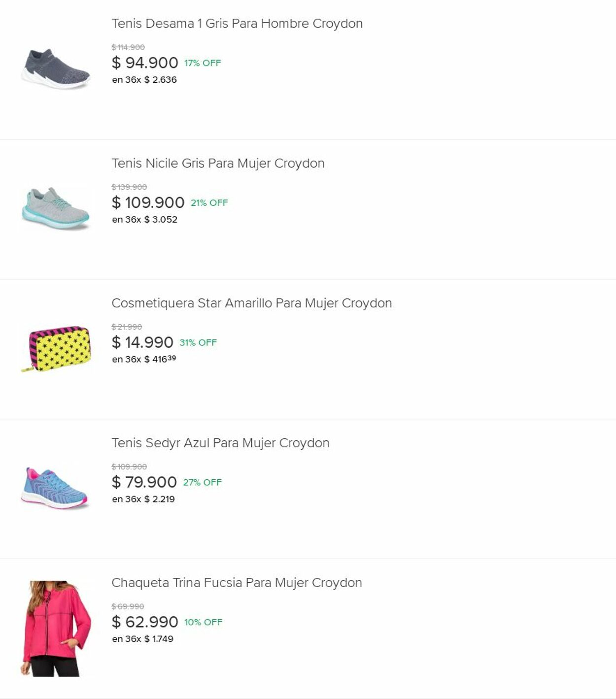
Task: Select the blue Sedyr sneaker image
Action: (x=55, y=488)
